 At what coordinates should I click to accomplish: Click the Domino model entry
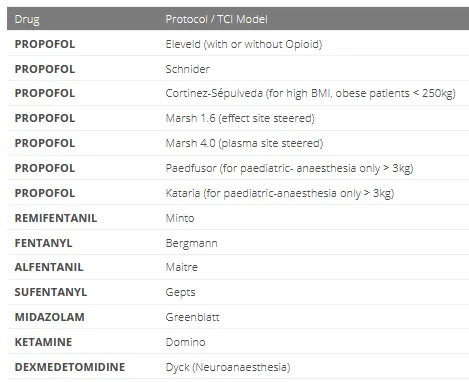coord(185,342)
